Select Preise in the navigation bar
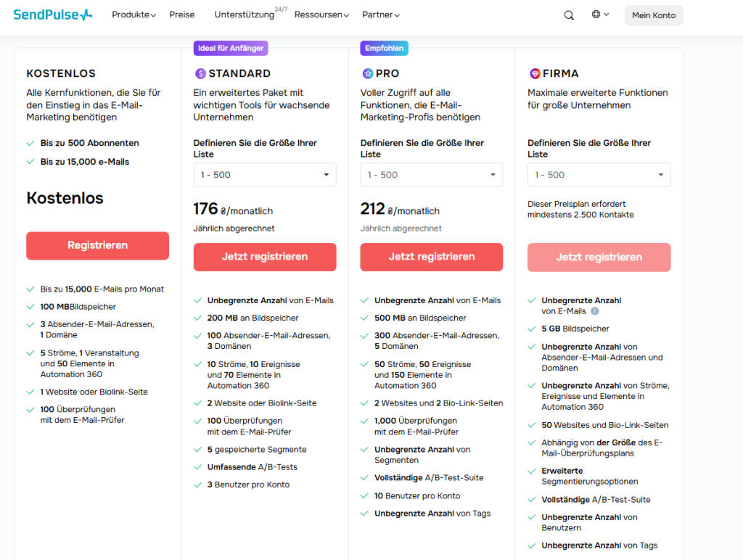This screenshot has width=743, height=560. click(182, 15)
